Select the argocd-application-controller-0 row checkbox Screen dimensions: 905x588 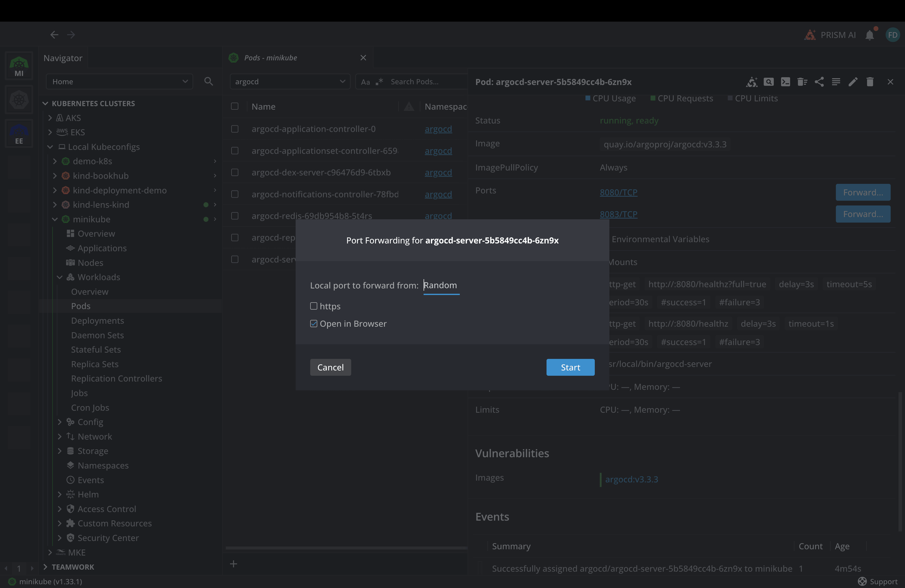(x=235, y=129)
